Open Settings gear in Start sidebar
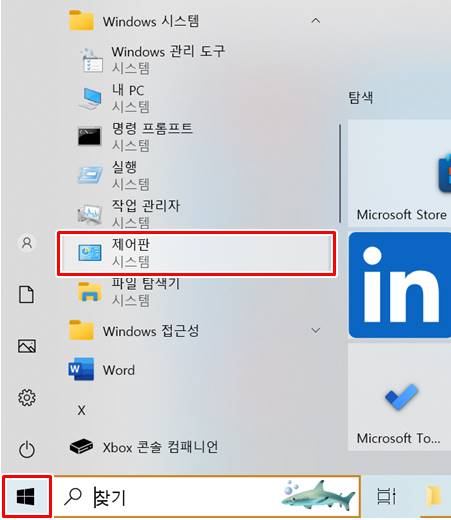 coord(27,397)
